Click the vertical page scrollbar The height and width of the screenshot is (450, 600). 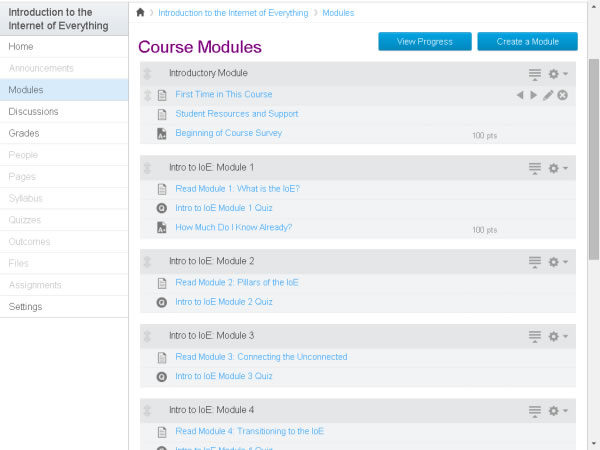pyautogui.click(x=593, y=150)
